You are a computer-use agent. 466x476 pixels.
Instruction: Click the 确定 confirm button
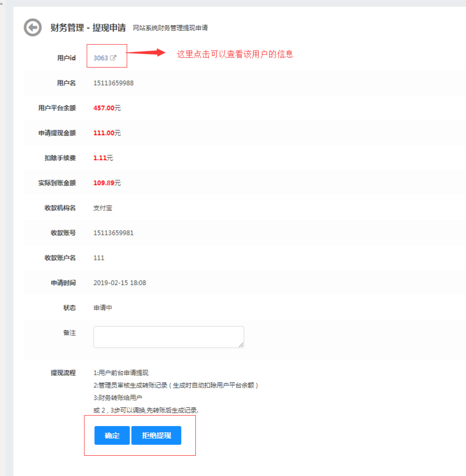pyautogui.click(x=111, y=435)
